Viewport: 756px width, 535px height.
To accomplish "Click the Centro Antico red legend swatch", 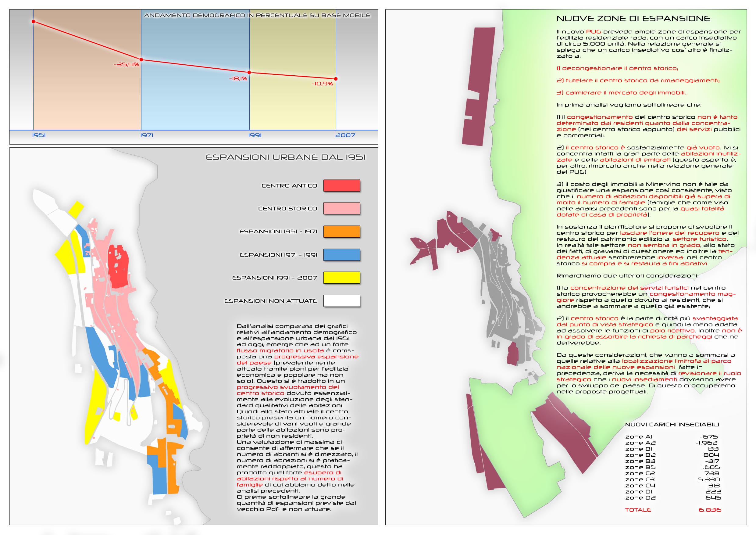I will pos(341,185).
